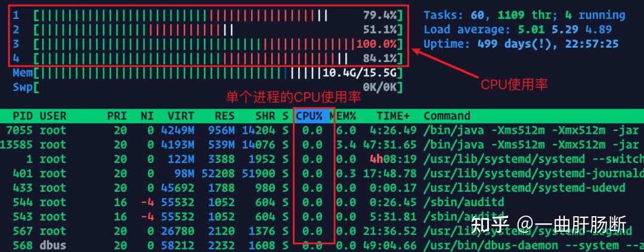Select process row with PID 433
644x252 pixels.
tap(322, 188)
